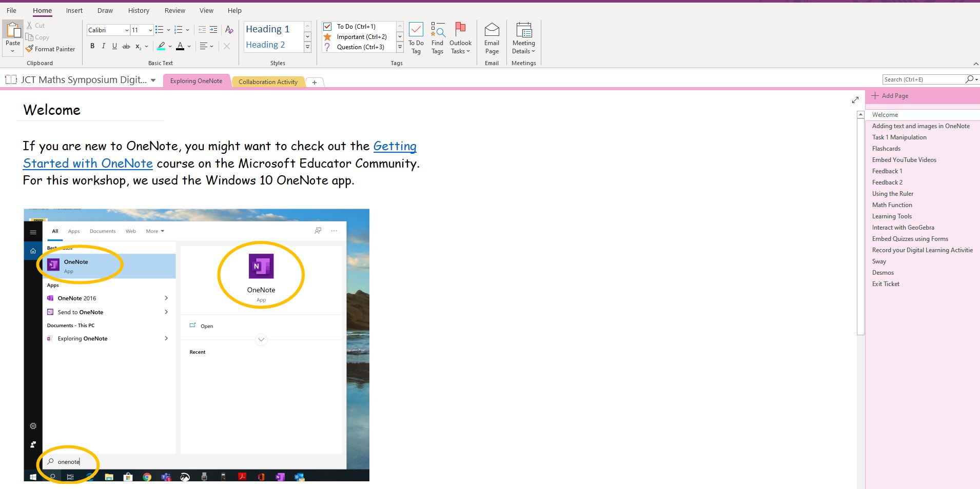Open Find Tags
The image size is (980, 489).
point(437,38)
